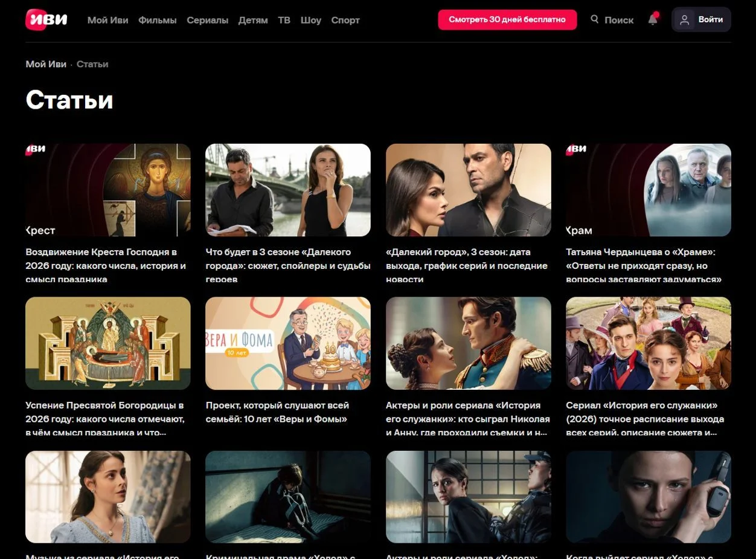Open thumbnail for Далекий город дата выхода
This screenshot has height=559, width=756.
(469, 190)
